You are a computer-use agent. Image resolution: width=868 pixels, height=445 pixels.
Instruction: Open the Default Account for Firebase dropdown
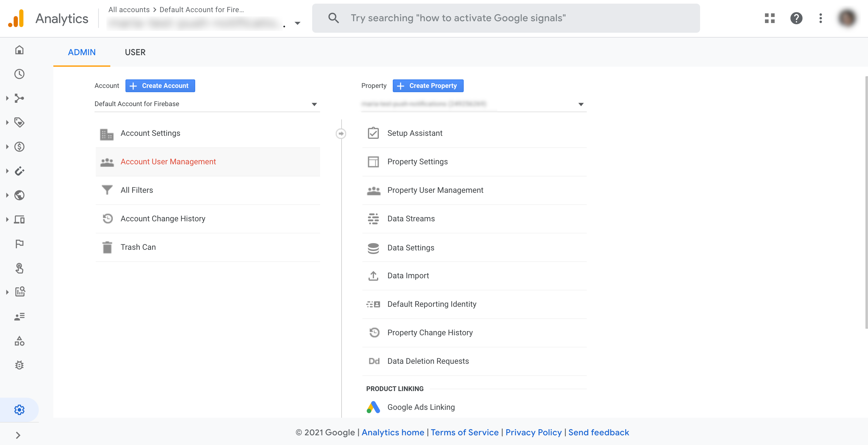207,104
